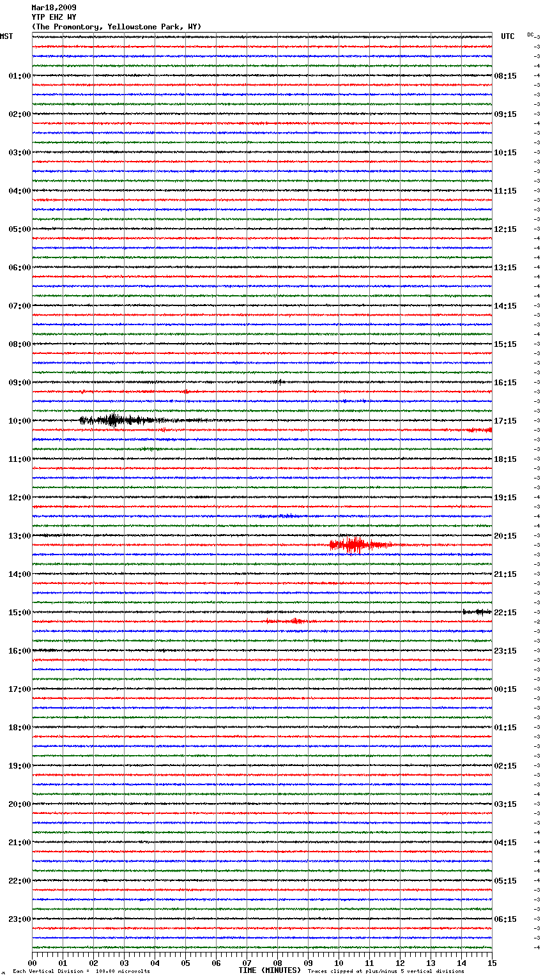This screenshot has height=980, width=543.
Task: Select the 01:00 MST time label
Action: 19,76
